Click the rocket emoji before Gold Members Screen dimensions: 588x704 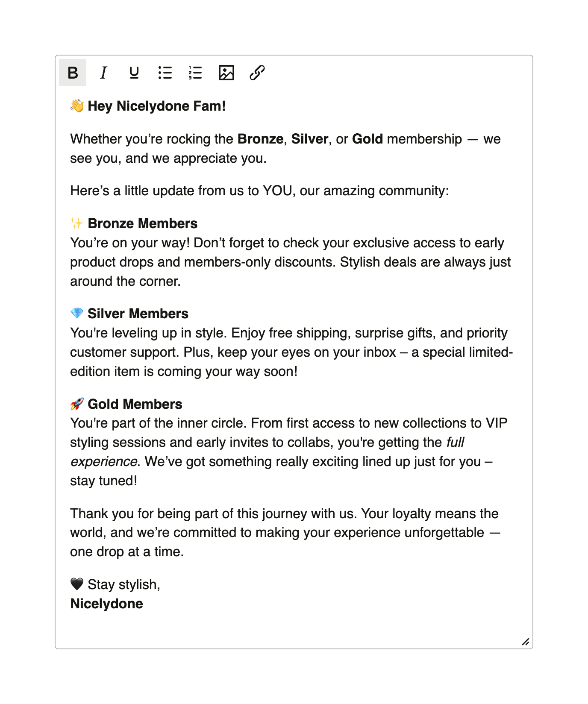click(x=77, y=404)
